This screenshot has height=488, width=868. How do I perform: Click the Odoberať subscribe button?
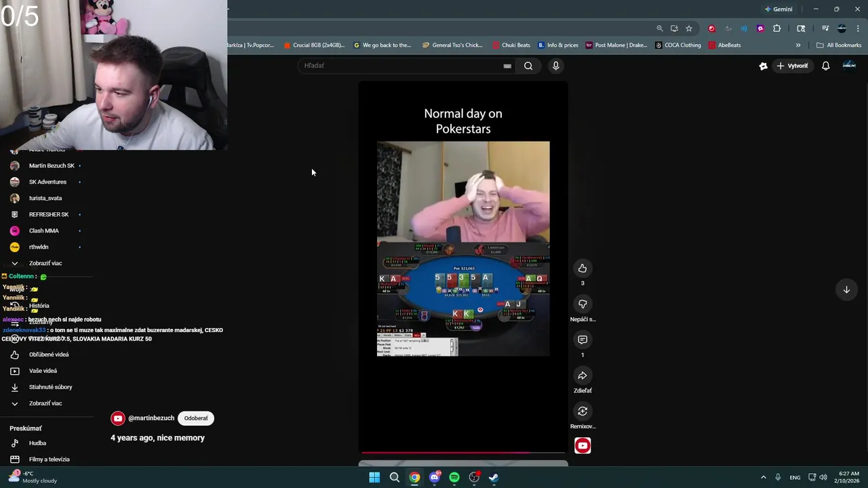[196, 418]
